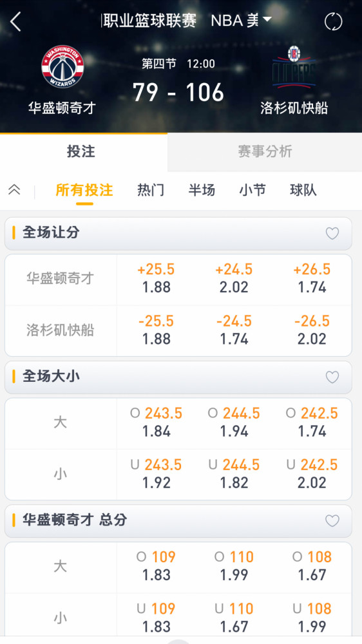Pick under 242.5 at odds 2.02
The width and height of the screenshot is (362, 644).
312,473
